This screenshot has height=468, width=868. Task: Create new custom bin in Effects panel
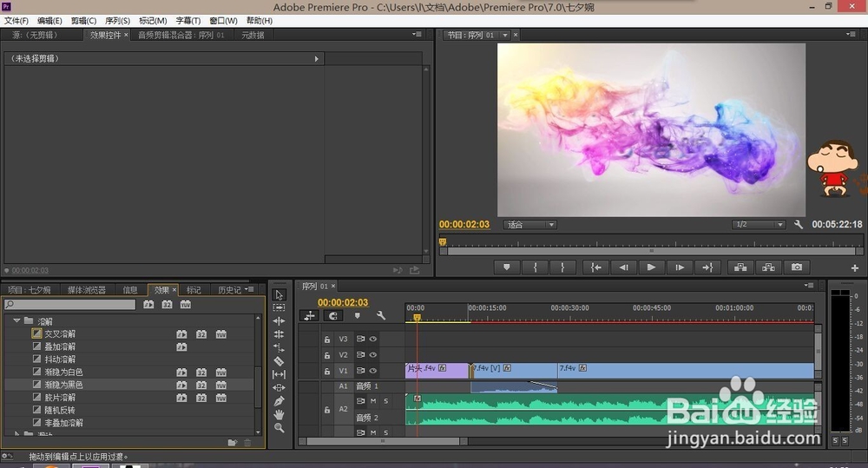click(x=232, y=443)
